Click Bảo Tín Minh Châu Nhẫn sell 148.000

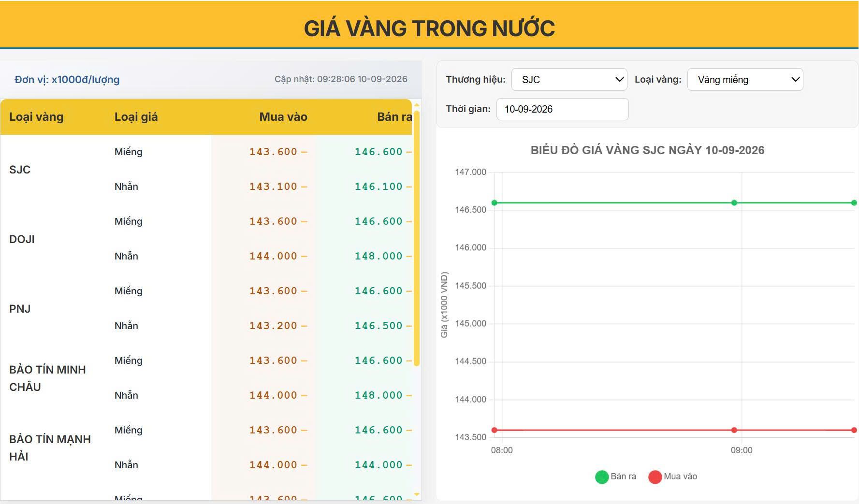click(379, 395)
